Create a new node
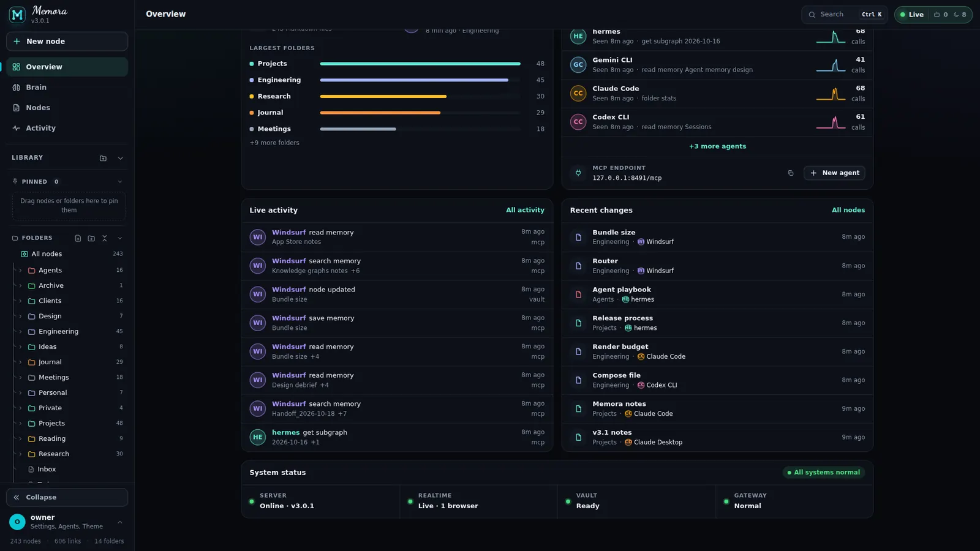This screenshot has height=551, width=980. coord(67,42)
